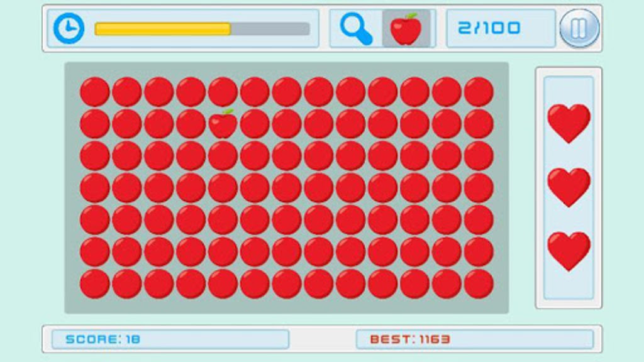Click the target apple in top bar

tap(406, 28)
